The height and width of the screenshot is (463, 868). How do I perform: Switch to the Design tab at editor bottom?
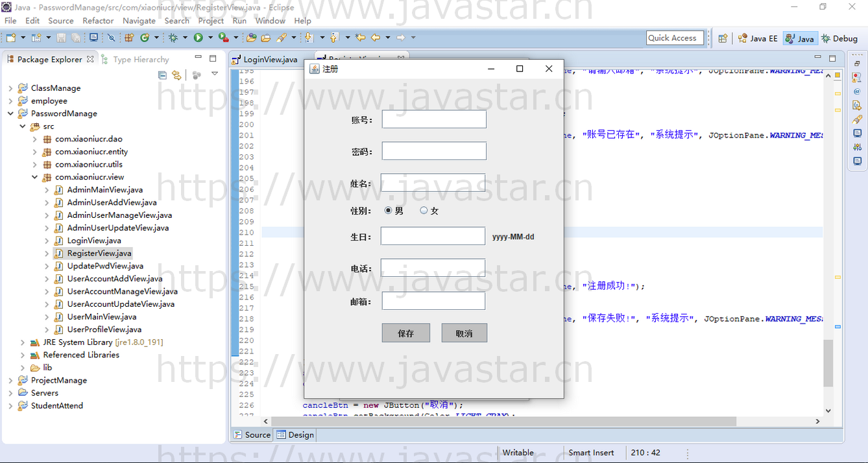pyautogui.click(x=295, y=435)
